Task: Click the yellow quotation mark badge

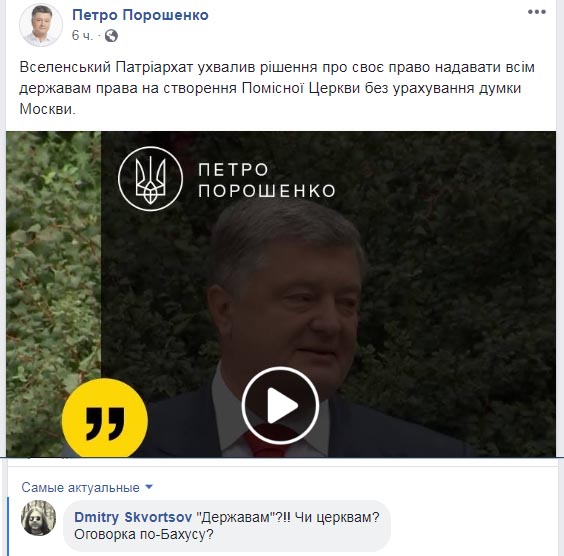Action: click(x=105, y=418)
